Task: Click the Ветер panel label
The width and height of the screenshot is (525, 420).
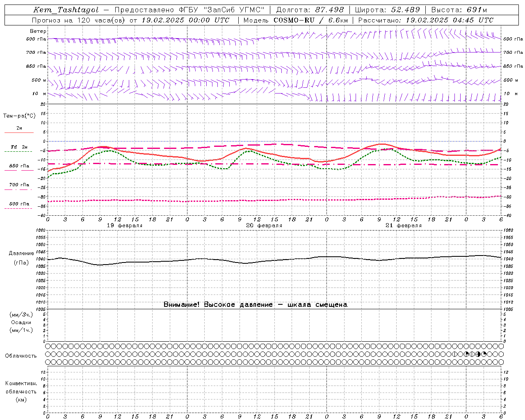Action: pyautogui.click(x=38, y=31)
